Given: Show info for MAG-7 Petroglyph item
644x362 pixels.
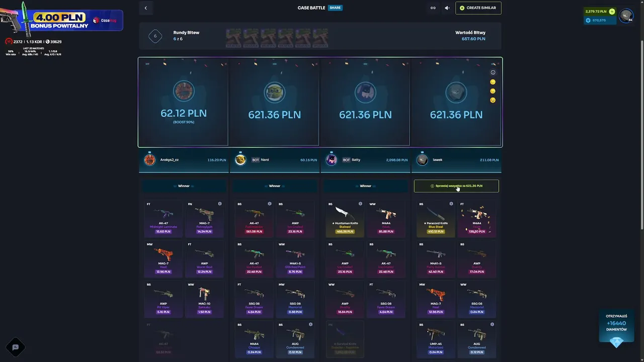Looking at the screenshot, I should 220,204.
